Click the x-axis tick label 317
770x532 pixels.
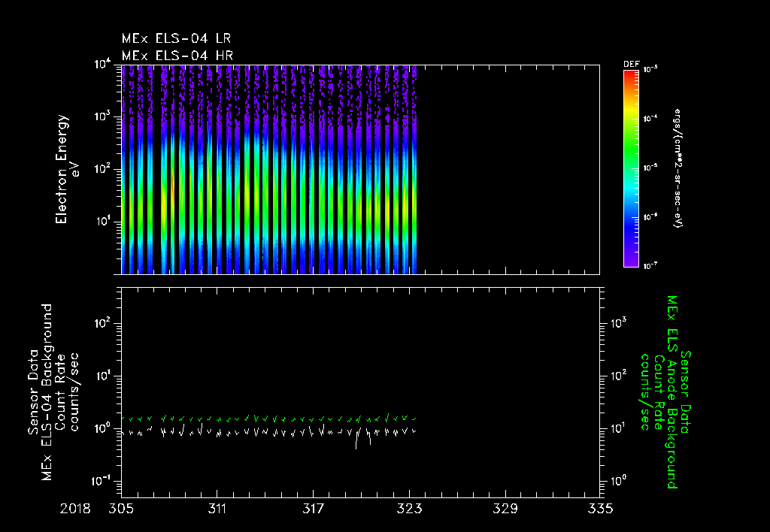(x=314, y=509)
